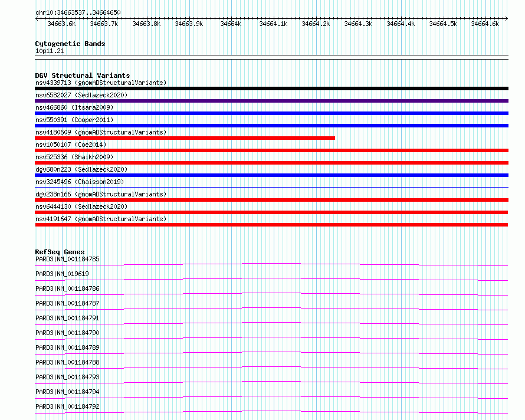The image size is (525, 420).
Task: Select the RefSeq Genes track heading
Action: (x=60, y=252)
